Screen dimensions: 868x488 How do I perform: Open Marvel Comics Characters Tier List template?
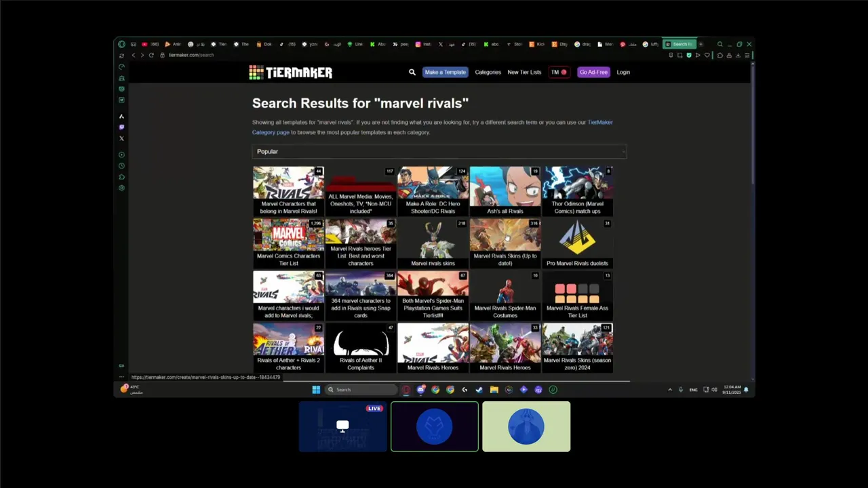pos(288,243)
